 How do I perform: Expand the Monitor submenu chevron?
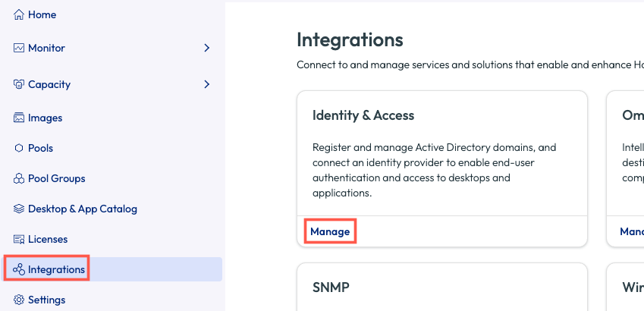[206, 48]
